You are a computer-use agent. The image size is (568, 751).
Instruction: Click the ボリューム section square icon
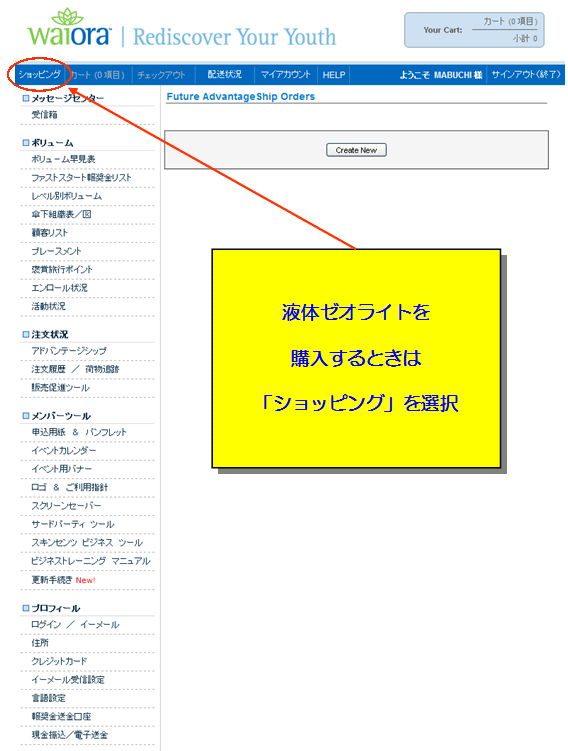pos(26,143)
